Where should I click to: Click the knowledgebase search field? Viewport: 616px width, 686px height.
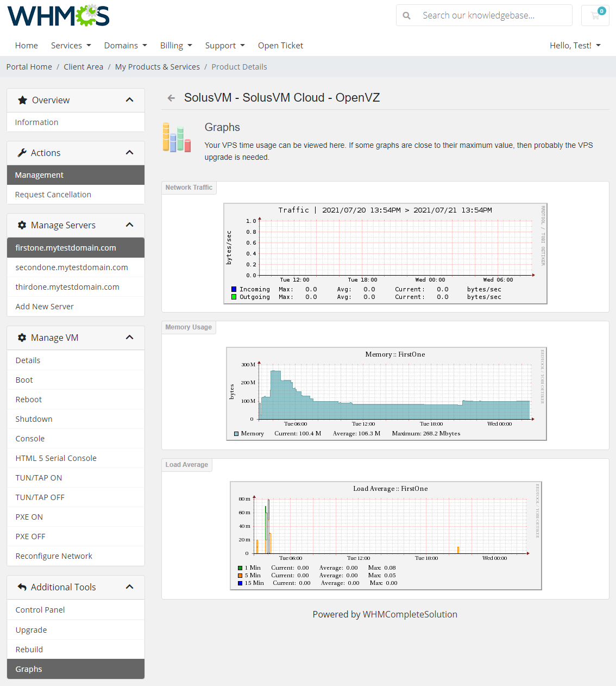[x=494, y=15]
